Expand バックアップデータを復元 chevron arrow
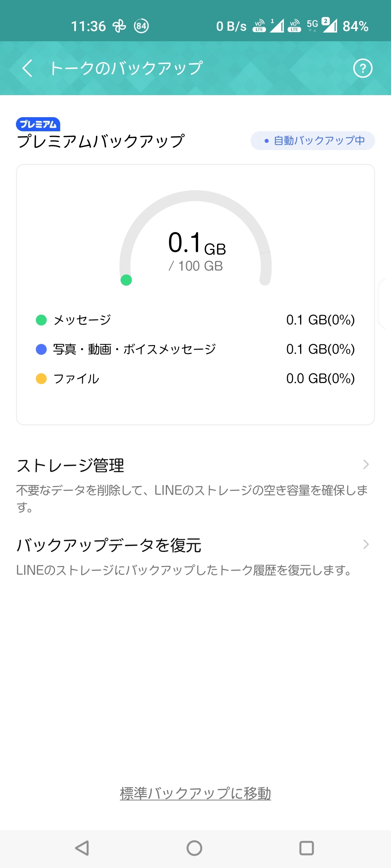Viewport: 391px width, 868px height. pyautogui.click(x=366, y=544)
